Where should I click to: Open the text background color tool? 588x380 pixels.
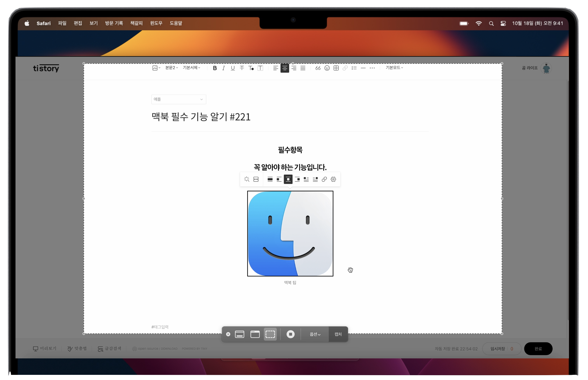(x=260, y=68)
